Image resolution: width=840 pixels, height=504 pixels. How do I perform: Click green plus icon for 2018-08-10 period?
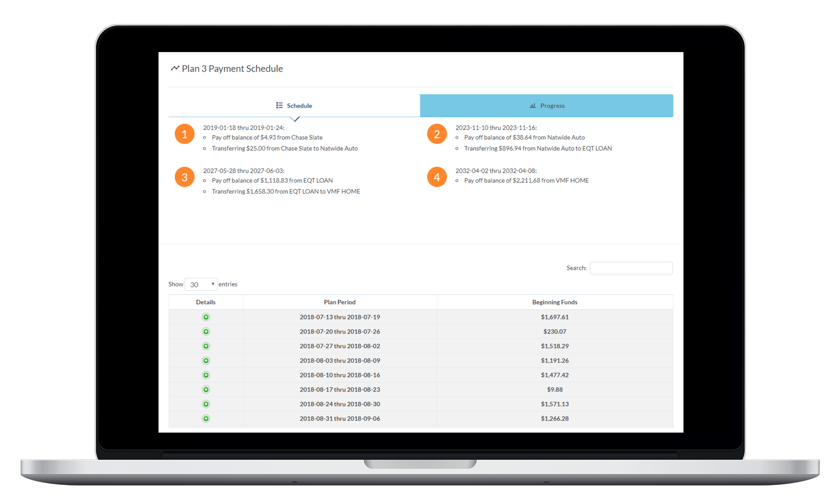click(206, 375)
